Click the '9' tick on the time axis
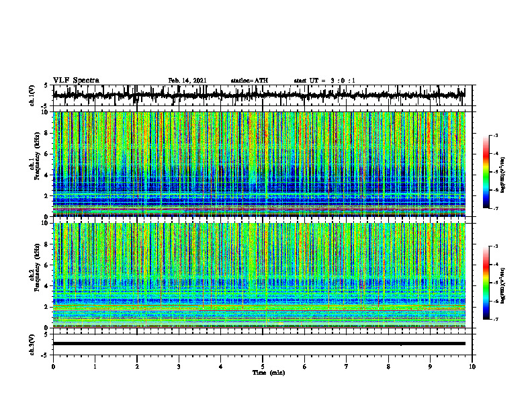Screen dimensions: 532x411 tap(430, 367)
